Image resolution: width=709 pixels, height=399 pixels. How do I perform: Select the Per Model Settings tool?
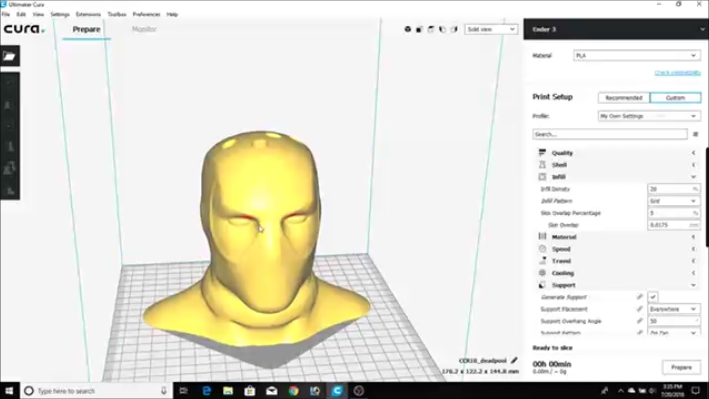tap(9, 168)
